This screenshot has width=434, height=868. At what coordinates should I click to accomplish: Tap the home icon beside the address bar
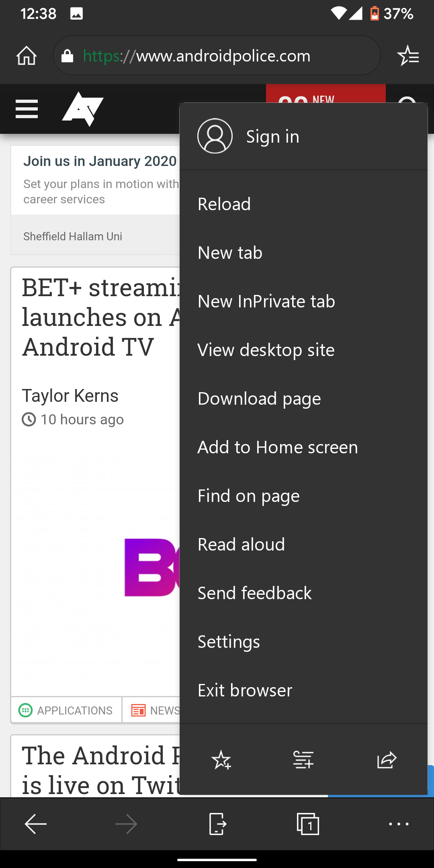[26, 55]
